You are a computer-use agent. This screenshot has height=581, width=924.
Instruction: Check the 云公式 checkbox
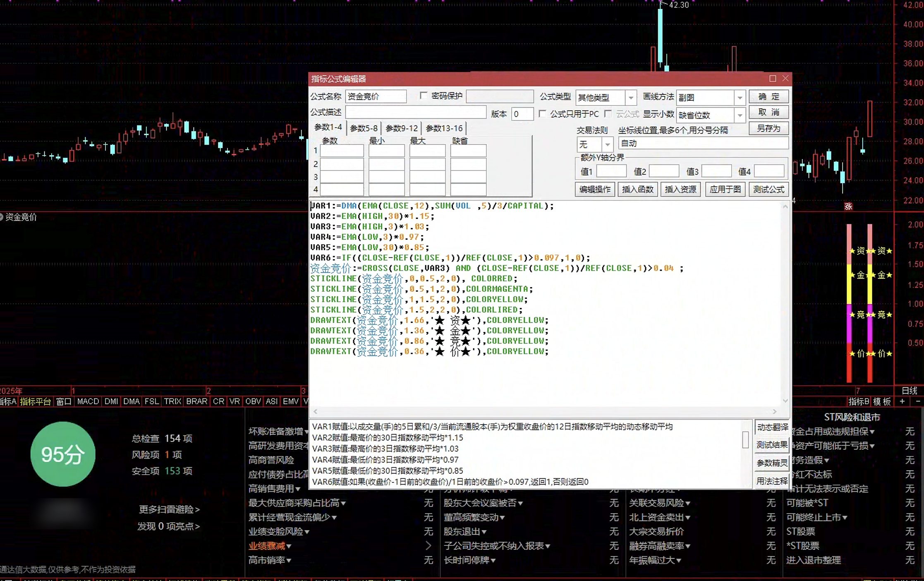tap(608, 113)
